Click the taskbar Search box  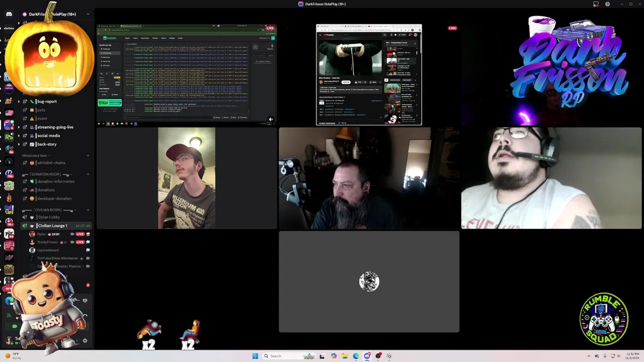coord(290,356)
